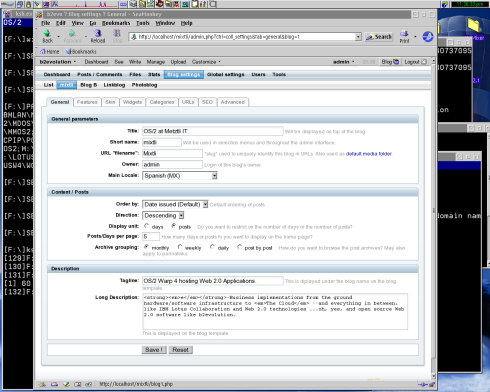This screenshot has height=392, width=490.
Task: Open the Print button dropdown arrow
Action: pos(415,36)
